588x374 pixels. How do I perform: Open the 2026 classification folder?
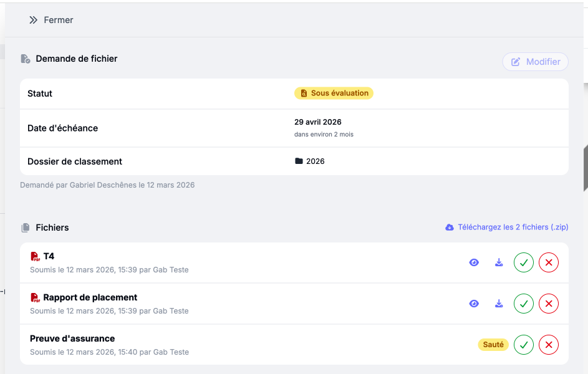(x=316, y=161)
